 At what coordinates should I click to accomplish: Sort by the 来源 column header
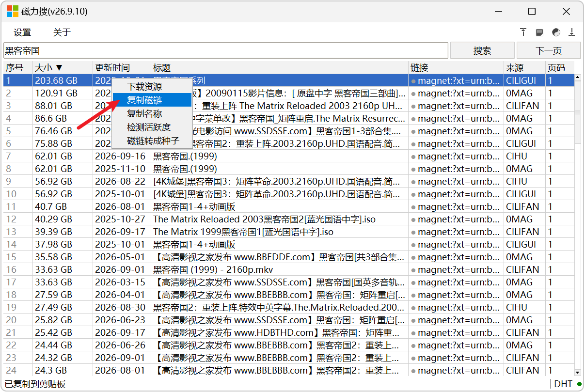click(525, 68)
